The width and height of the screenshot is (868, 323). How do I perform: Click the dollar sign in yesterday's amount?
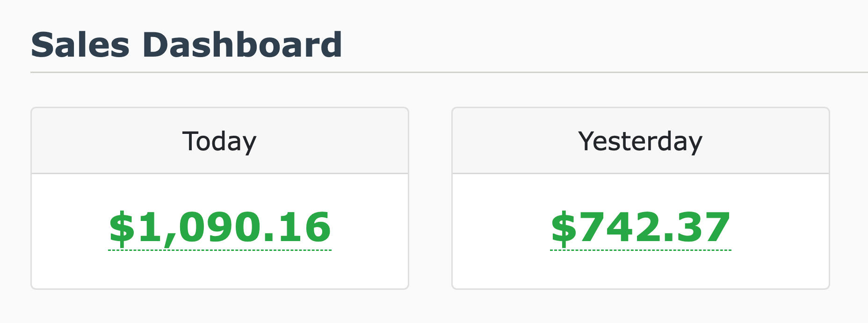click(x=563, y=228)
